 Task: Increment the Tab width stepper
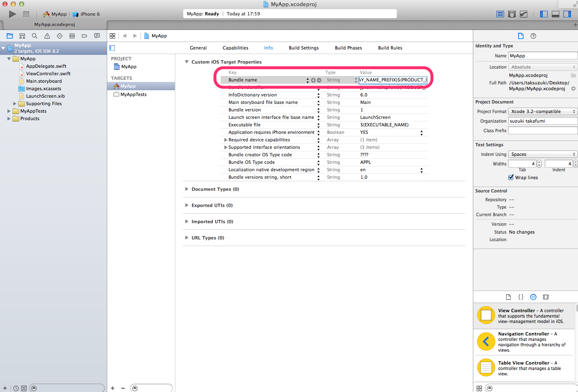[x=539, y=162]
